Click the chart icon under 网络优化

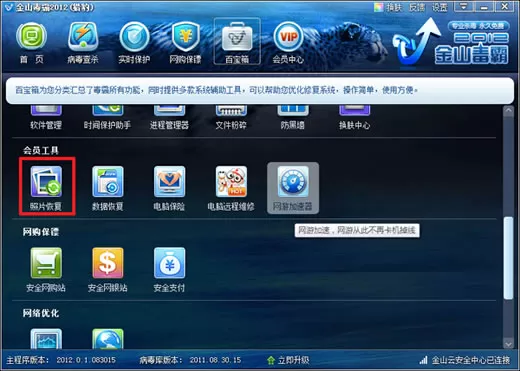click(x=46, y=339)
